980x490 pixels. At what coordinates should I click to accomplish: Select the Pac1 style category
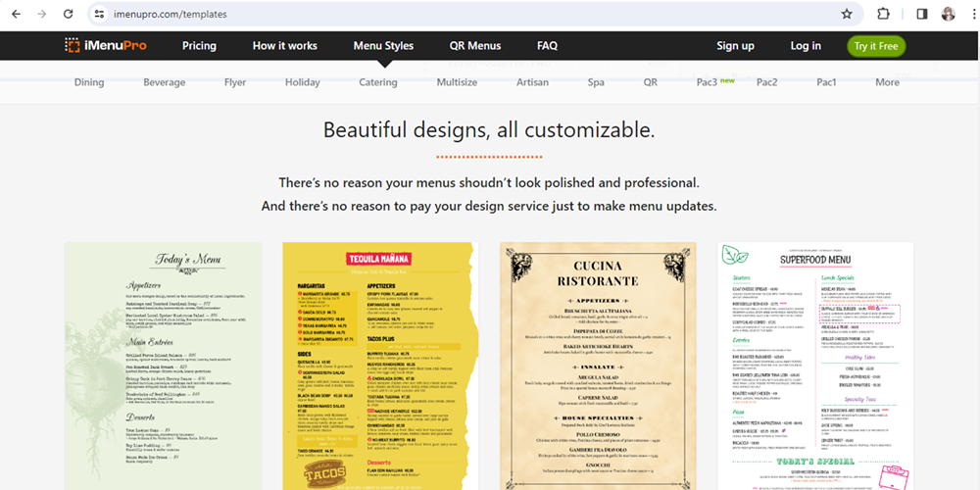(x=826, y=82)
